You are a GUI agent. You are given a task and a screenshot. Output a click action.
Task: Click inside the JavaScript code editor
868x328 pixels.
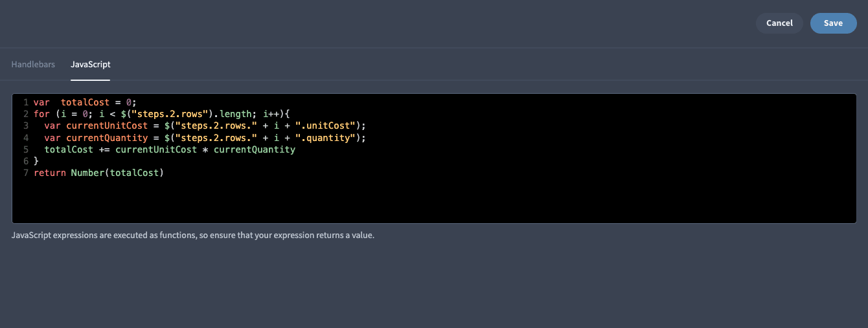[434, 159]
